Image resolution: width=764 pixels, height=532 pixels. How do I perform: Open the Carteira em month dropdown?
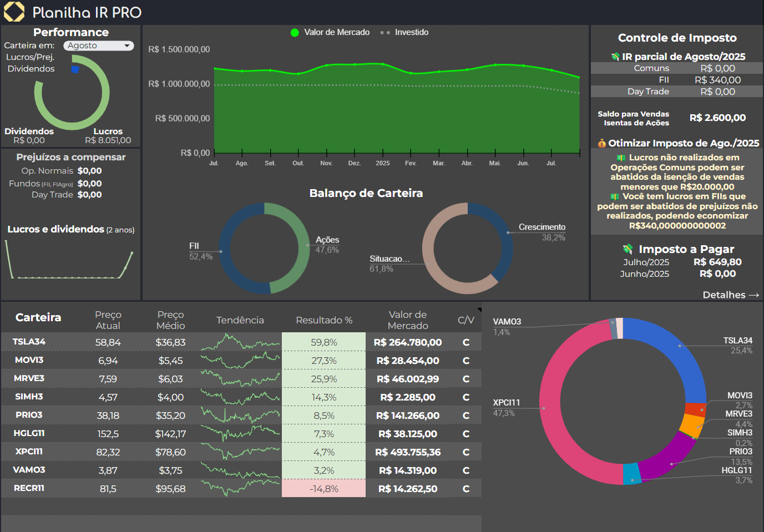99,45
